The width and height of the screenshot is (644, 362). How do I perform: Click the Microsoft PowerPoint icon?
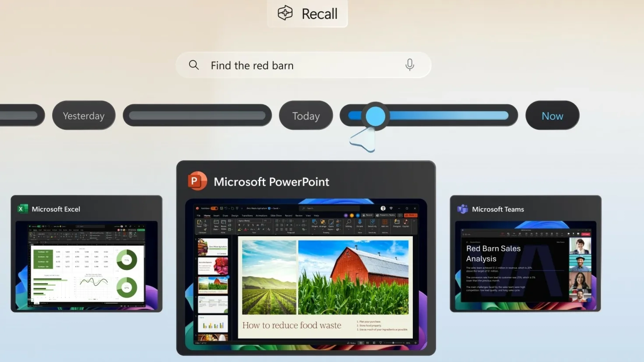[x=197, y=182]
